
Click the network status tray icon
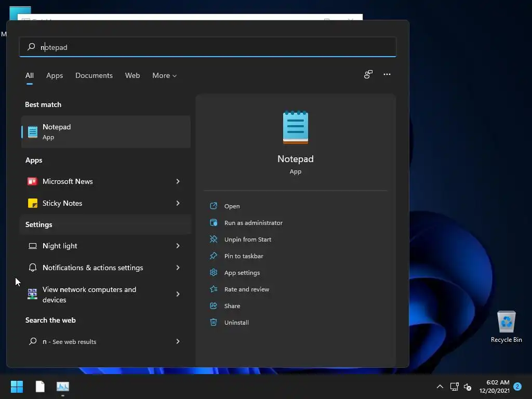tap(454, 387)
